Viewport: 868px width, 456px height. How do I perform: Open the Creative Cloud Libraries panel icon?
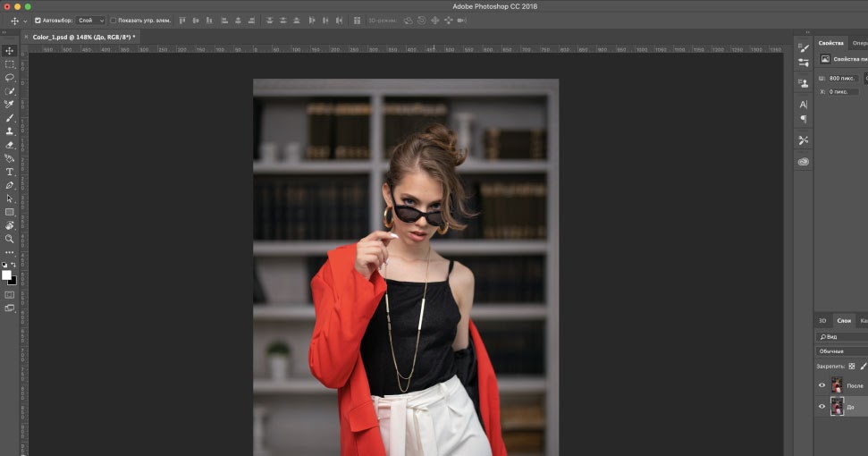(803, 162)
